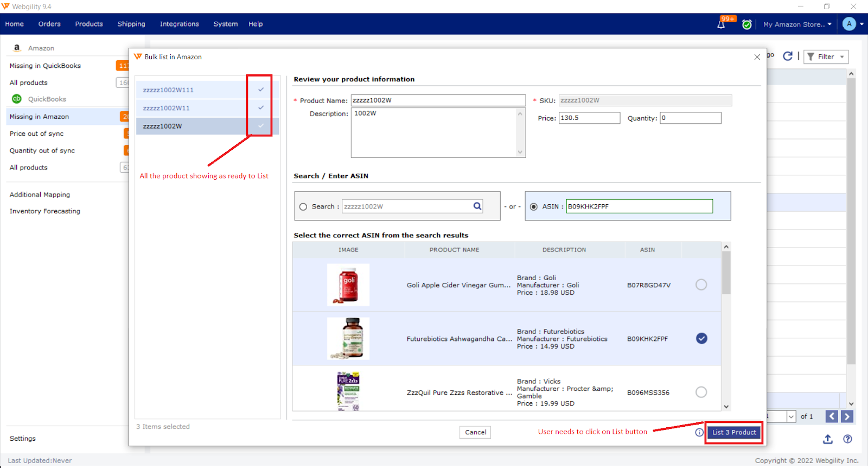Click the refresh icon beside Filter
The height and width of the screenshot is (468, 868).
788,56
